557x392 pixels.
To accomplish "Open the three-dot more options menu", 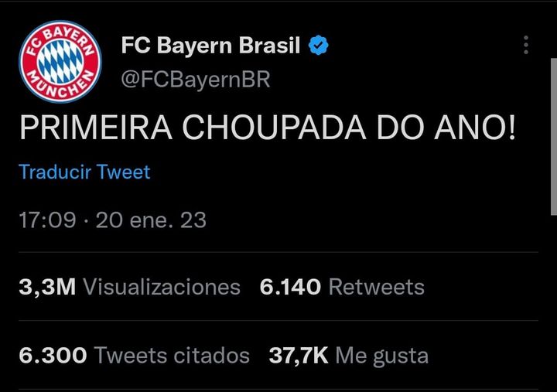I will [x=526, y=45].
